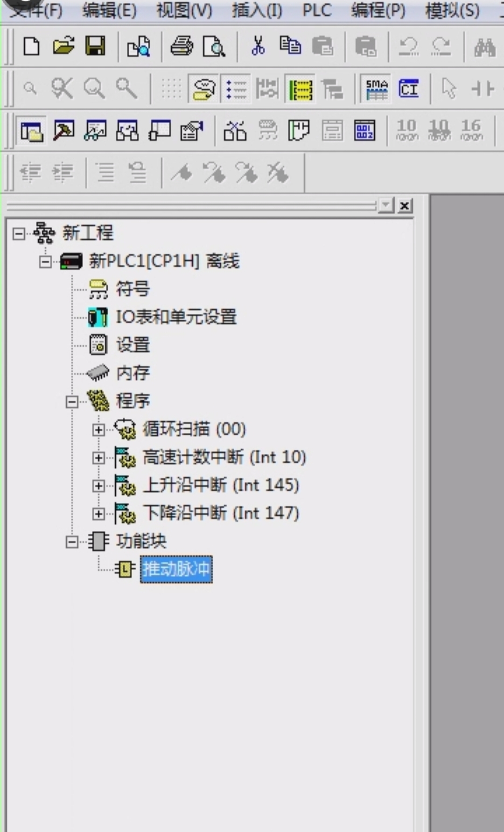Image resolution: width=504 pixels, height=832 pixels.
Task: Save project with floppy disk icon
Action: [x=95, y=46]
